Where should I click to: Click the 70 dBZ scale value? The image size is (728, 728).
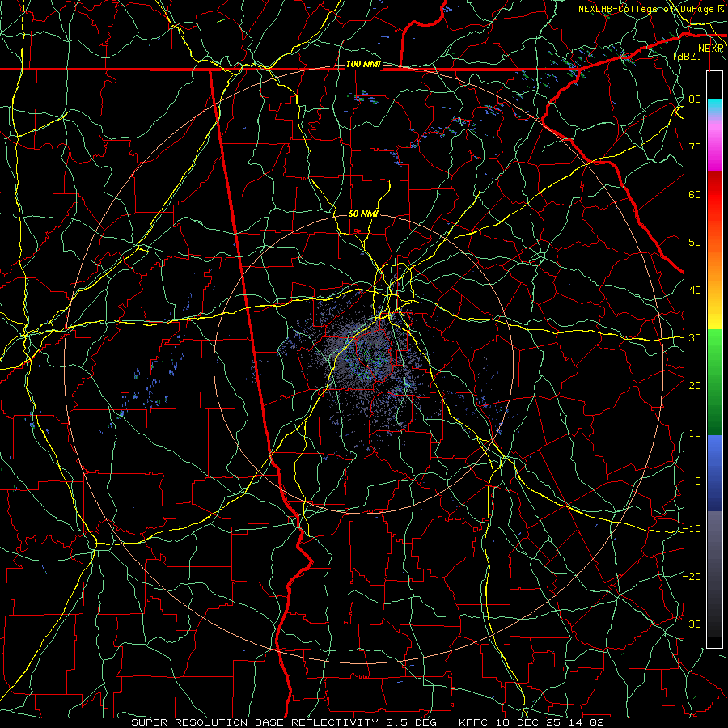(x=695, y=147)
